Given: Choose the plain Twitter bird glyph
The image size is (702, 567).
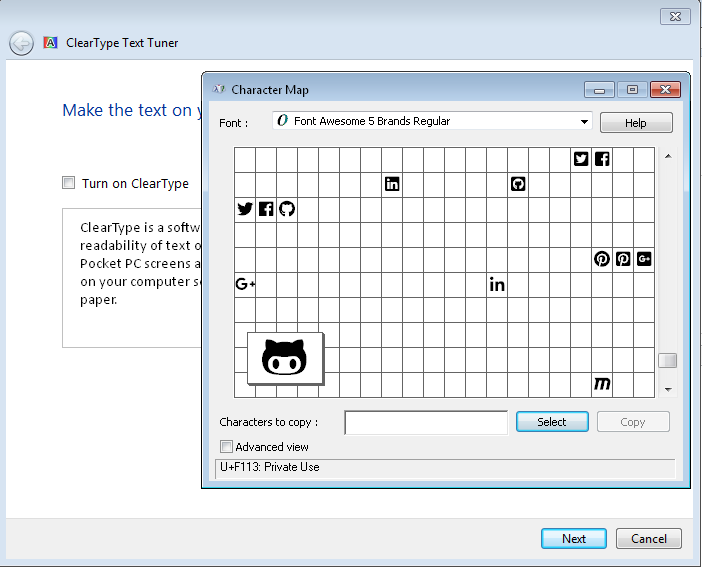Looking at the screenshot, I should point(245,209).
